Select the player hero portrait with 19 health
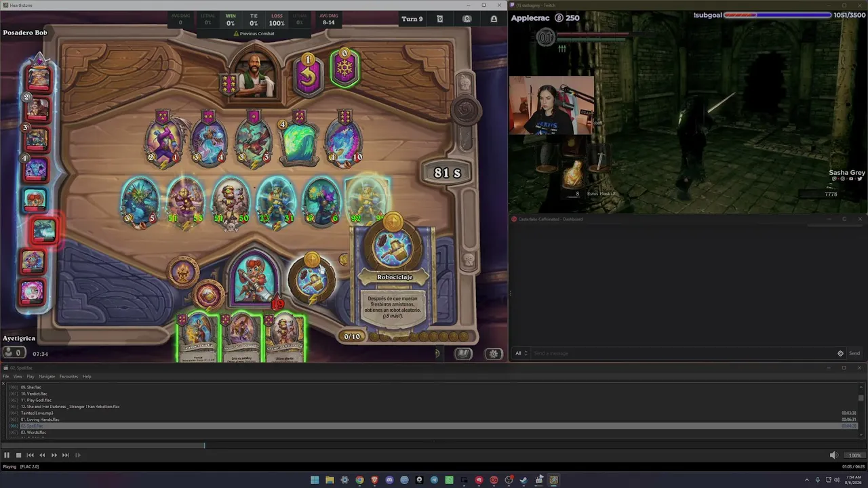 click(x=254, y=279)
